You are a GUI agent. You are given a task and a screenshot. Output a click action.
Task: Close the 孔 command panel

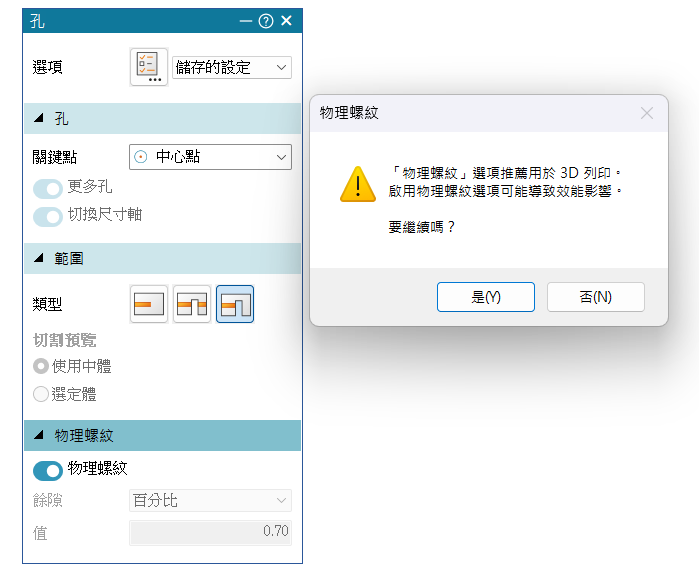click(x=287, y=21)
